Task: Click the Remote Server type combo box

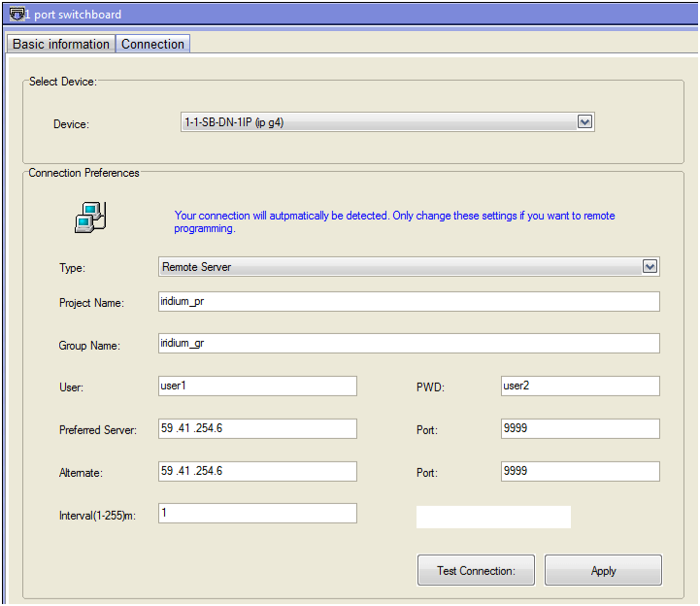Action: 409,267
